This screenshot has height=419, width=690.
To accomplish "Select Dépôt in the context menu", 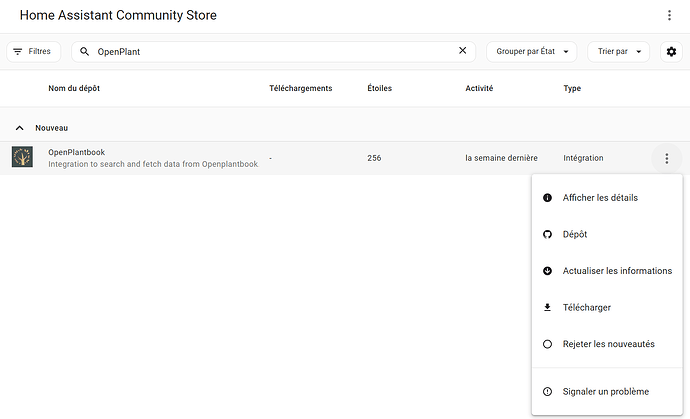I will (575, 234).
